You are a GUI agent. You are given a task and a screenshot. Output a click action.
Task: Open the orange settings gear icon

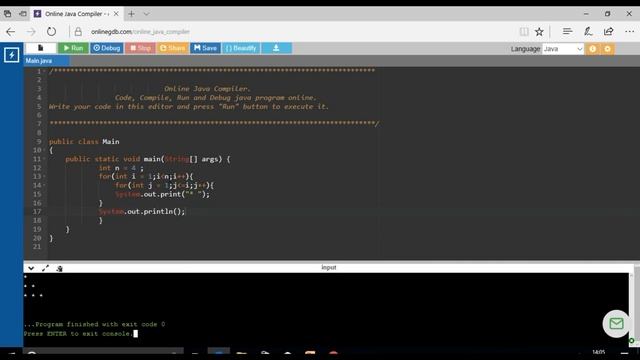coord(608,49)
